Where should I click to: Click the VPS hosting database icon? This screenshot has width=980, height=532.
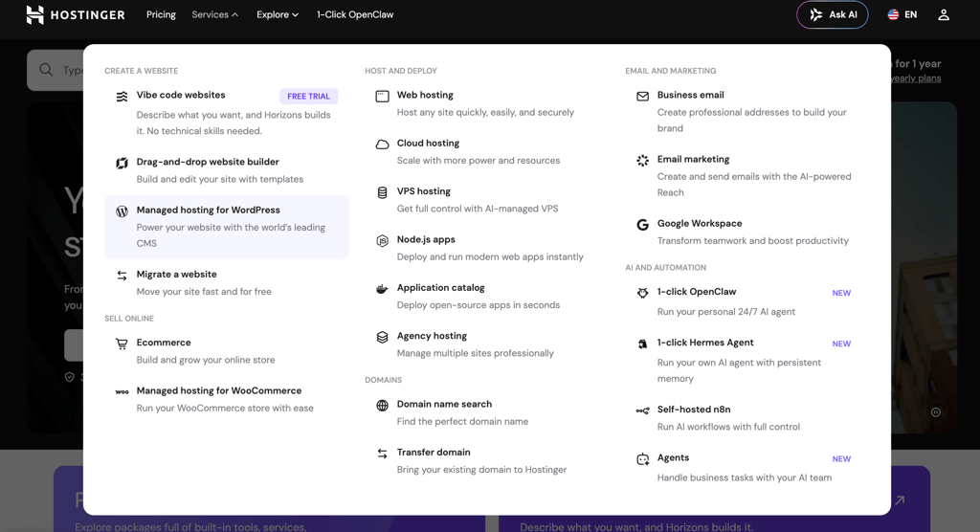click(x=382, y=192)
